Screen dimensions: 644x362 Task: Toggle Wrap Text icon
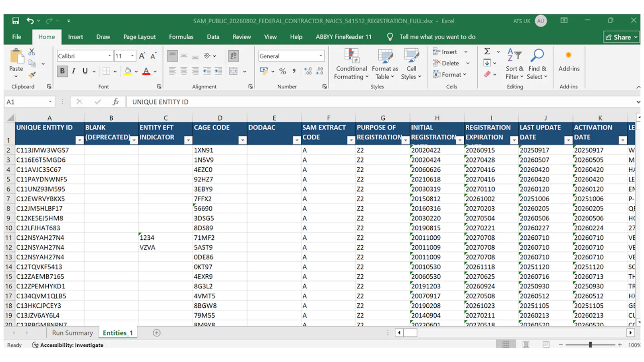pos(233,56)
